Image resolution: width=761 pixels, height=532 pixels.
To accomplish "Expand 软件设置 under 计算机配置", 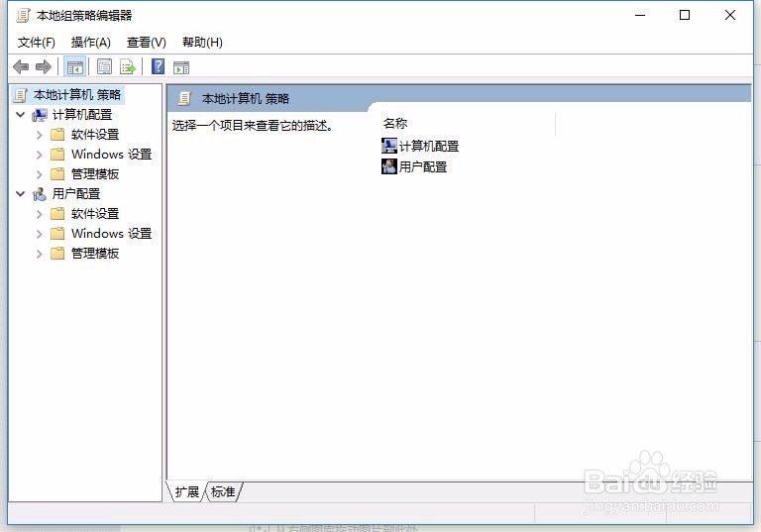I will [x=40, y=135].
